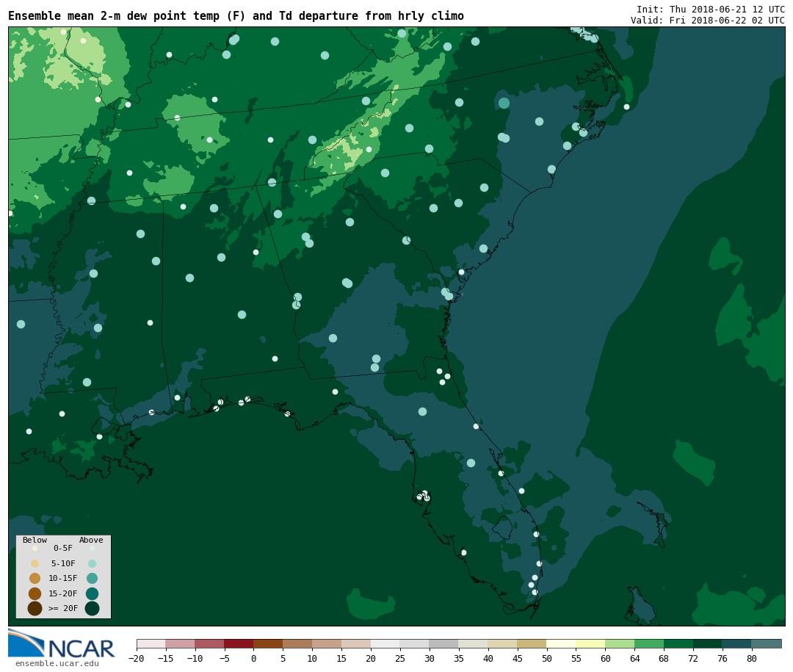Click the 0-5F legend label

click(63, 548)
